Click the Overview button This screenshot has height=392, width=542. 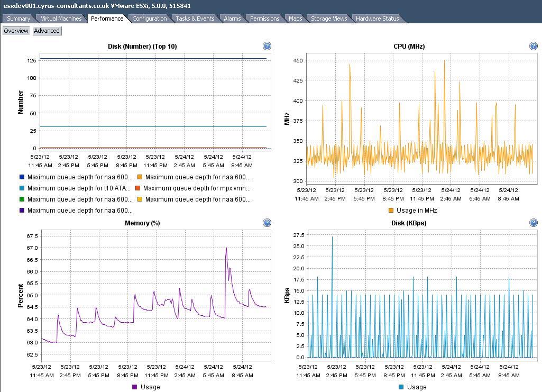click(x=16, y=31)
